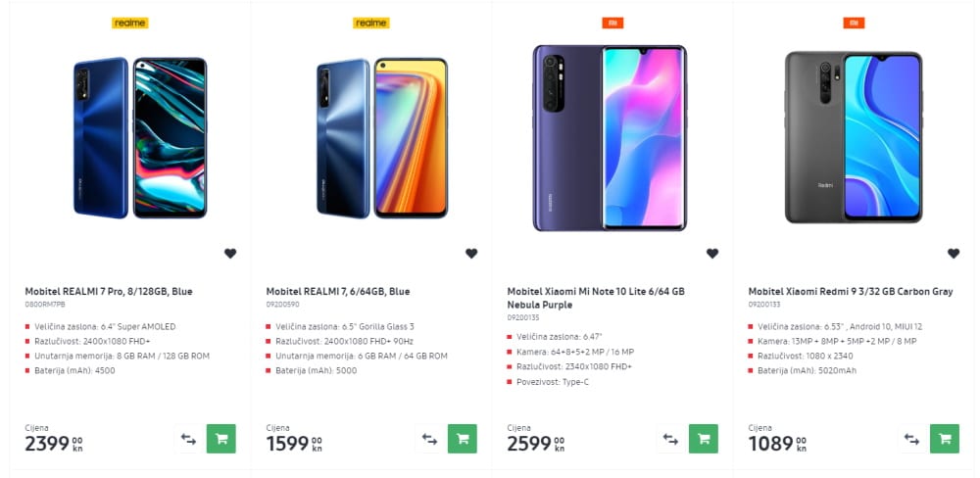
Task: Open Mobitel REALMI 7 Pro, 8/128GB, Blue title
Action: [109, 291]
